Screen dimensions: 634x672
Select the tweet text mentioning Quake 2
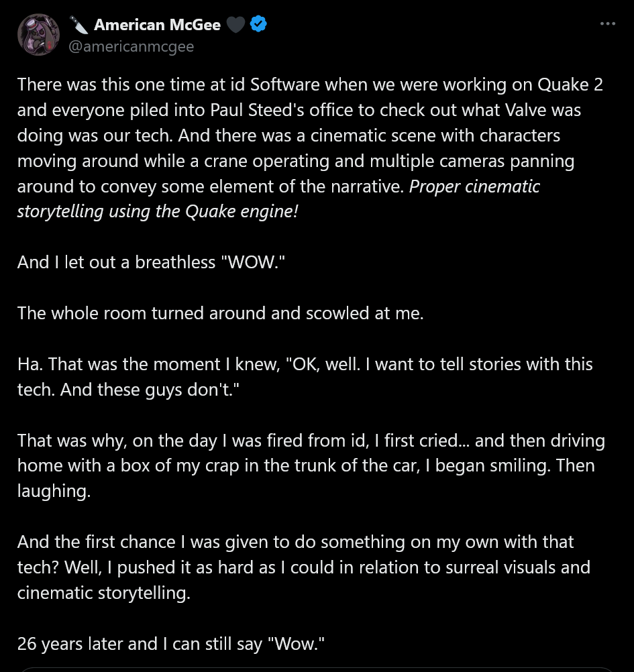pyautogui.click(x=310, y=85)
